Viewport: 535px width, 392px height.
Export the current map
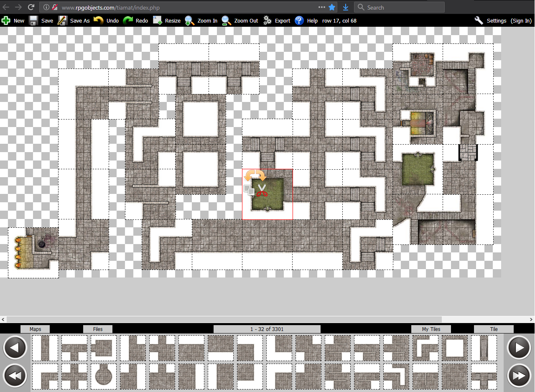coord(276,20)
